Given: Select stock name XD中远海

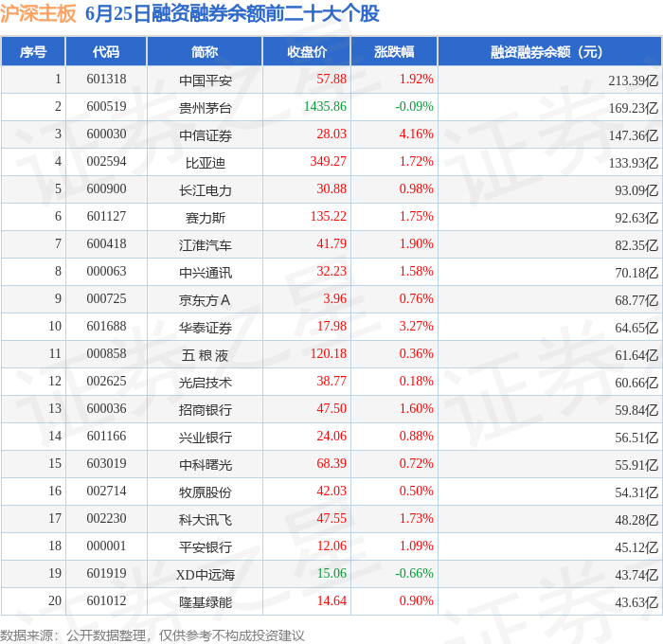Looking at the screenshot, I should pyautogui.click(x=206, y=575).
